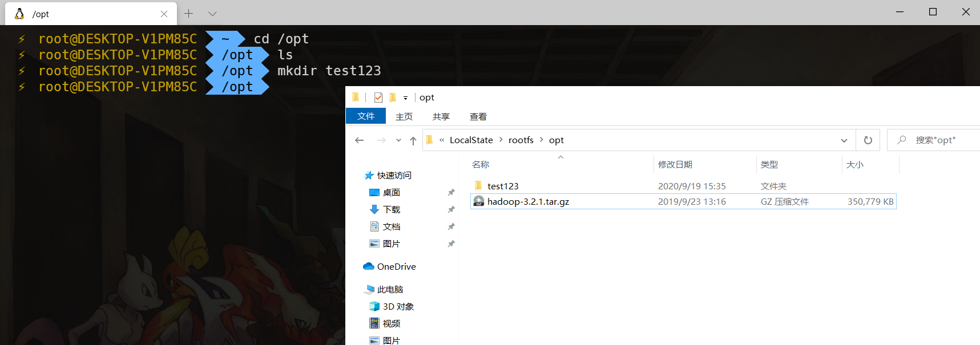
Task: Open a new terminal tab with the plus button
Action: coord(189,13)
